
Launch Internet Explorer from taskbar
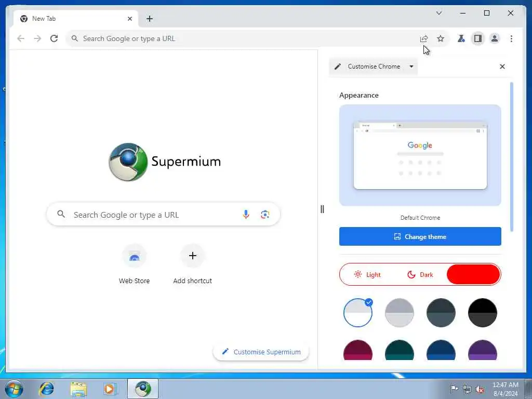[x=46, y=389]
